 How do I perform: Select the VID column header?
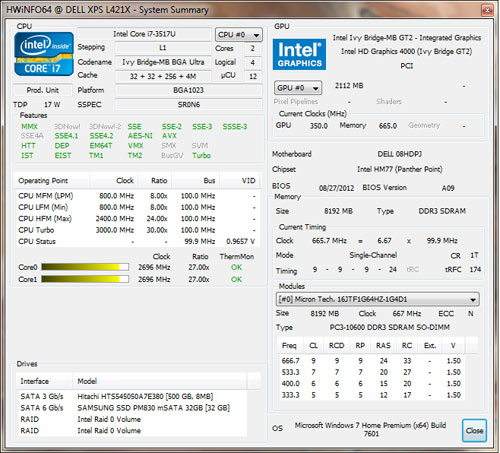pyautogui.click(x=239, y=181)
